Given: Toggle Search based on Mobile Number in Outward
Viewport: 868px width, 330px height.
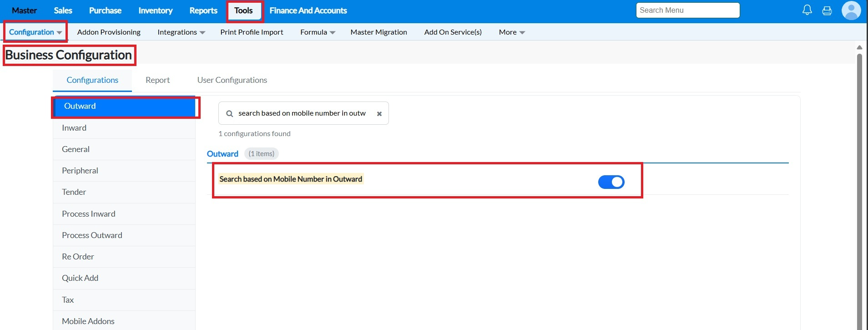Looking at the screenshot, I should coord(611,182).
